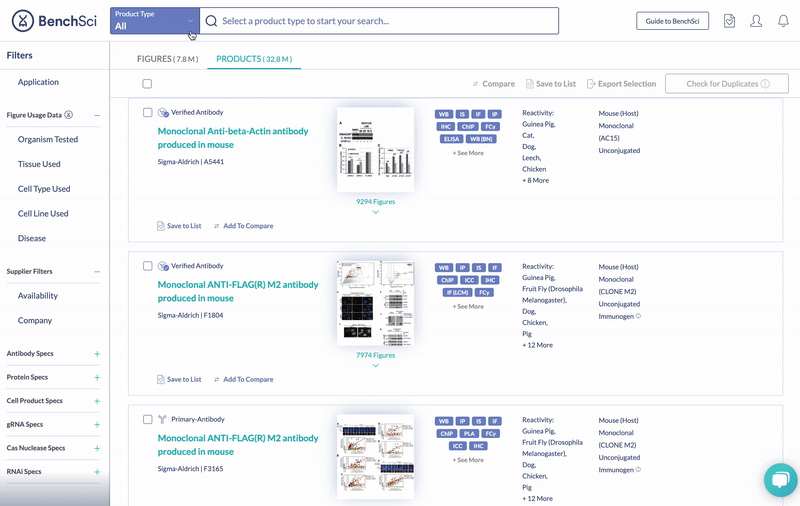Click the Check for Duplicates button

[727, 84]
